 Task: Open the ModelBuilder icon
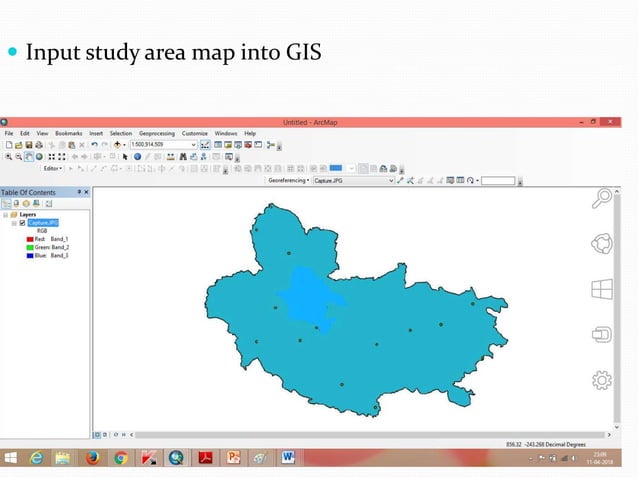(271, 145)
